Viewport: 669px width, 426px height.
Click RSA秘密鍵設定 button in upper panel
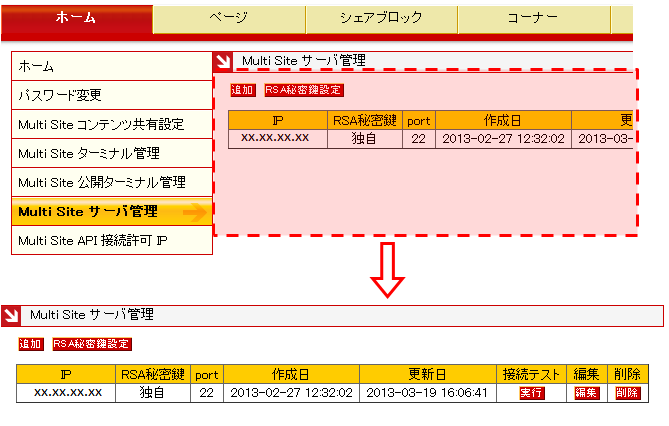click(304, 90)
